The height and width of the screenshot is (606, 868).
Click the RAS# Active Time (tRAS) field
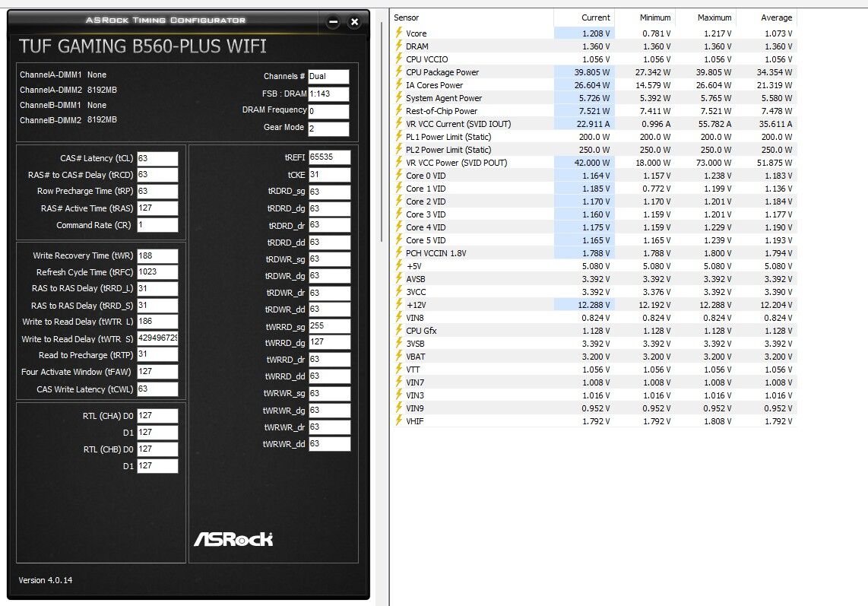(158, 208)
